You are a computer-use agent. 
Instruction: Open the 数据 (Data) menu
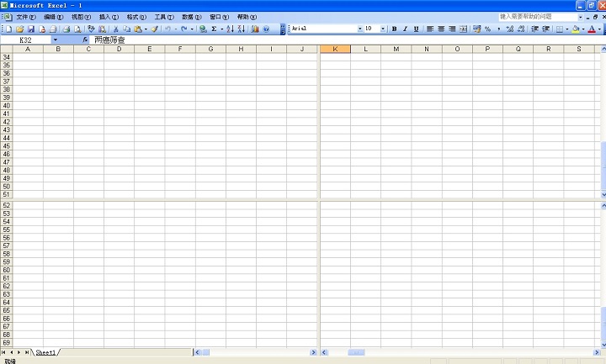pyautogui.click(x=191, y=17)
